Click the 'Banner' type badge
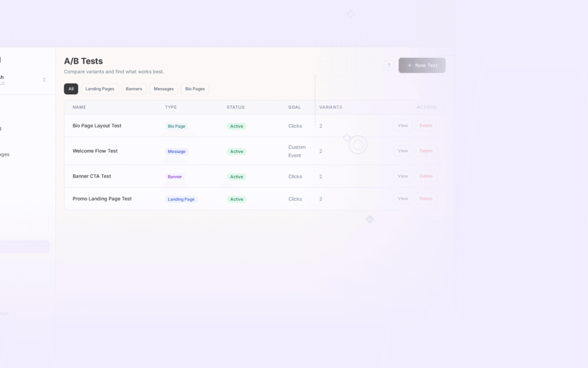This screenshot has height=368, width=588. coord(175,177)
